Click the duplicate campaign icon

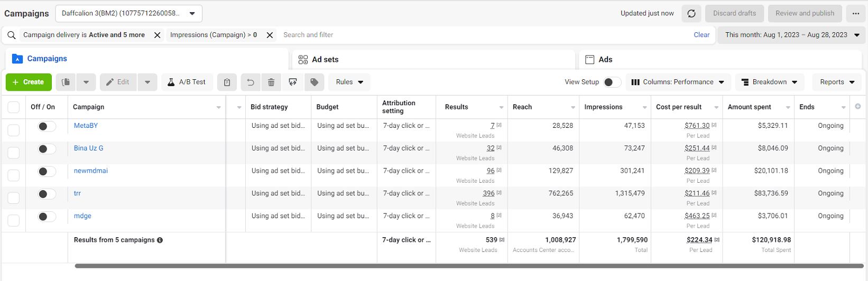(x=66, y=82)
